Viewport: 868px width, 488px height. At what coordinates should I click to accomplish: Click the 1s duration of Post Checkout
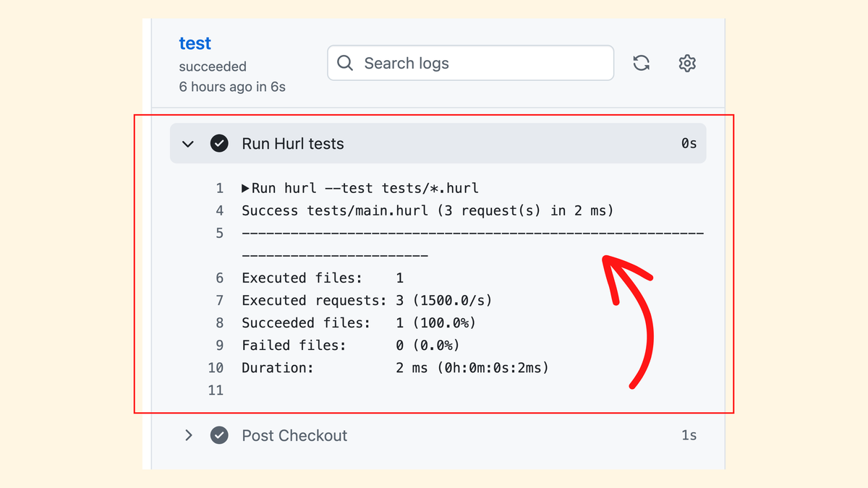[689, 435]
